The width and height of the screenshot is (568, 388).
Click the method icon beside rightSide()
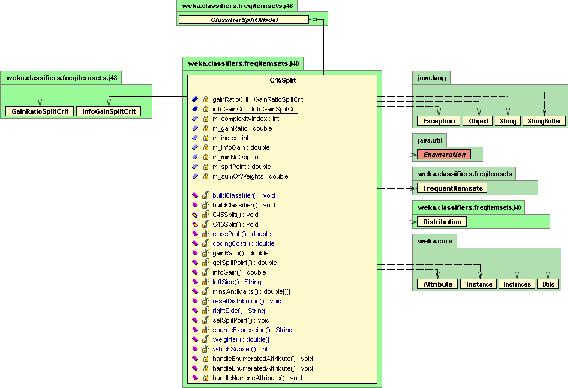[x=195, y=310]
